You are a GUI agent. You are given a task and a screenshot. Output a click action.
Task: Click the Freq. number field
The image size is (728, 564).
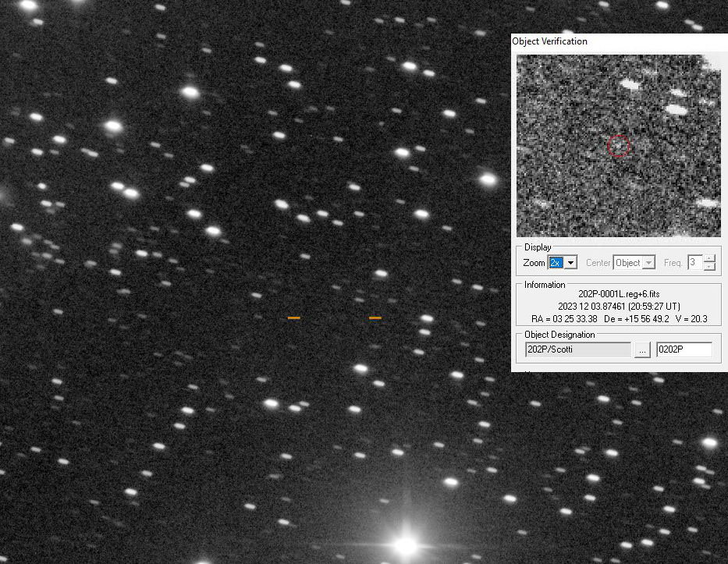pos(694,263)
